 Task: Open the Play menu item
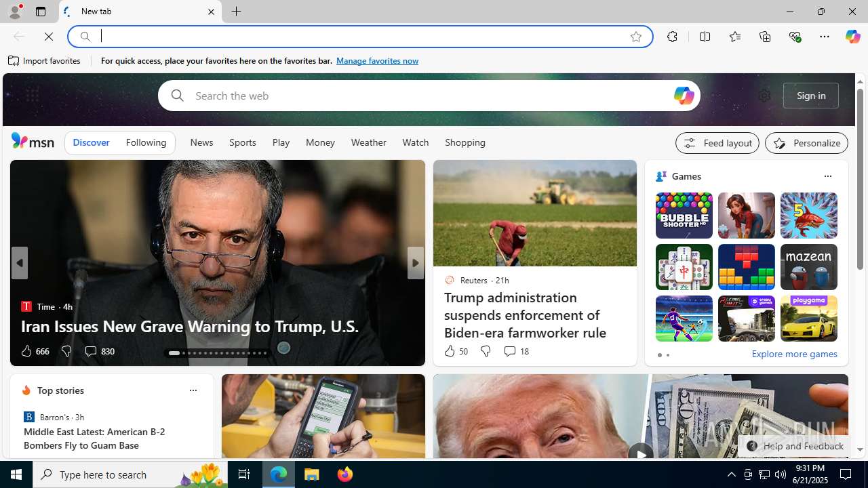pyautogui.click(x=281, y=142)
